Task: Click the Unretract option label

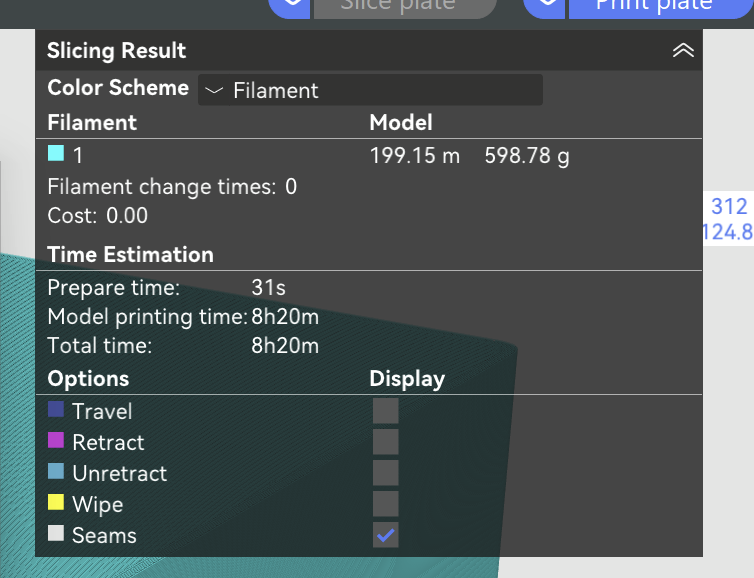Action: (119, 474)
